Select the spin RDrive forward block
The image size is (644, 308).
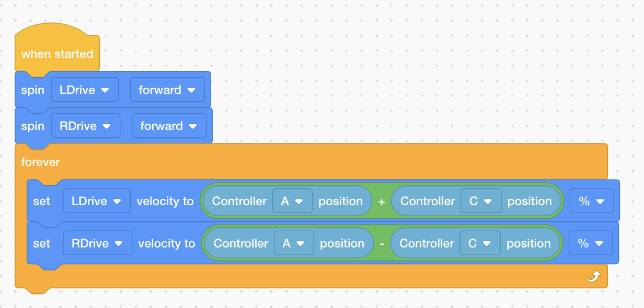pyautogui.click(x=32, y=125)
